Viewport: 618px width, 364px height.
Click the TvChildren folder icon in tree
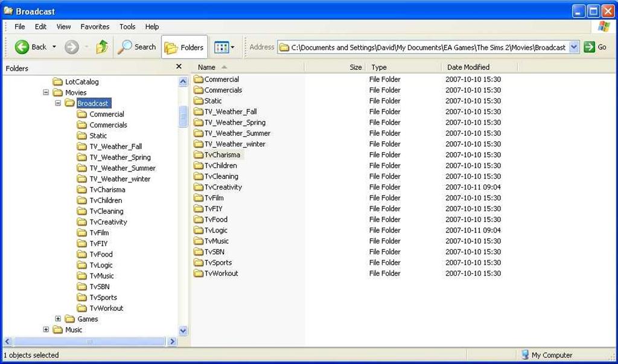[x=82, y=200]
